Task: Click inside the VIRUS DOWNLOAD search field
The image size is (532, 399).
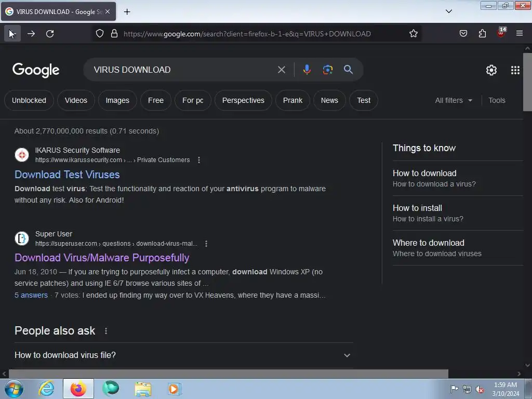Action: [183, 70]
